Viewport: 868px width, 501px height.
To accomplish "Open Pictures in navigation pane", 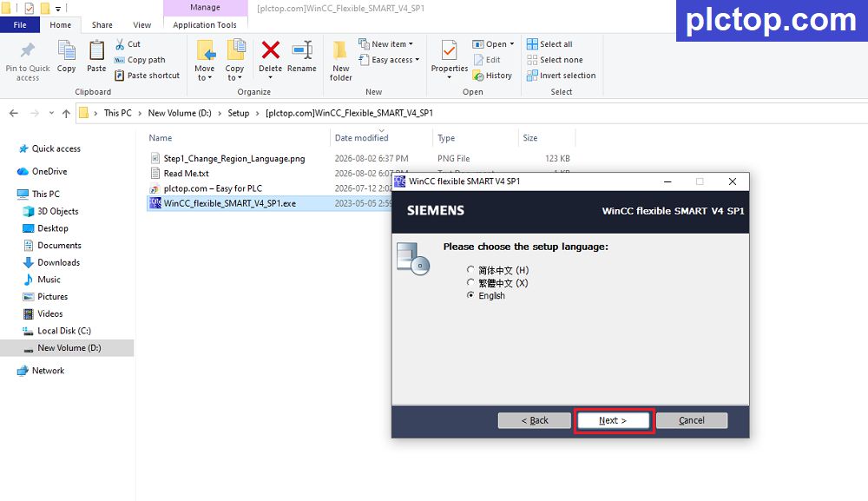I will [45, 297].
